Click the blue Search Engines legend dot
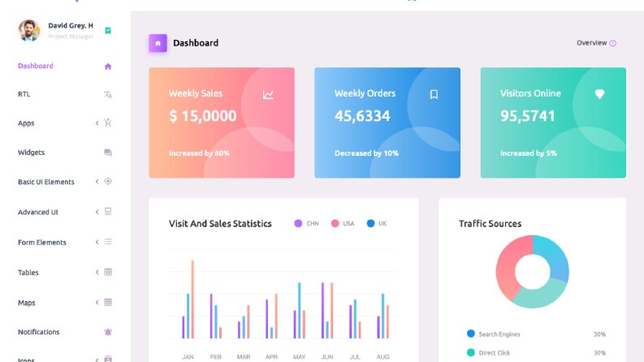 [471, 334]
